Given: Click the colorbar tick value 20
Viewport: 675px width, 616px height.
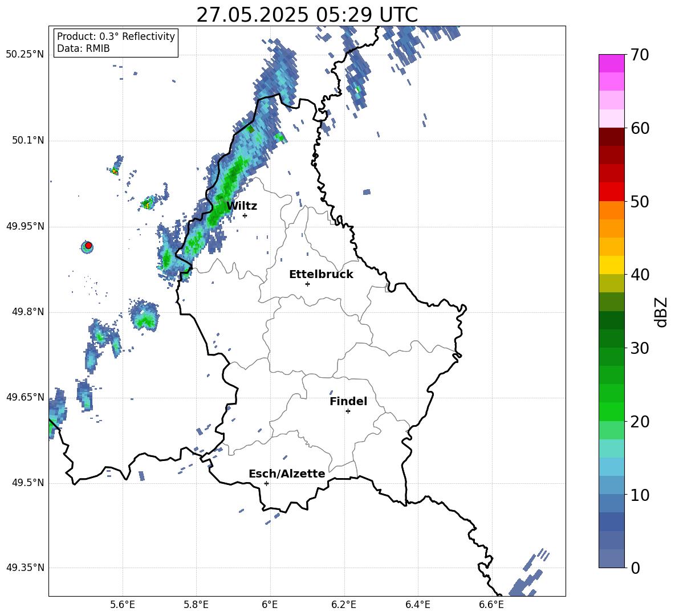Looking at the screenshot, I should pyautogui.click(x=640, y=422).
